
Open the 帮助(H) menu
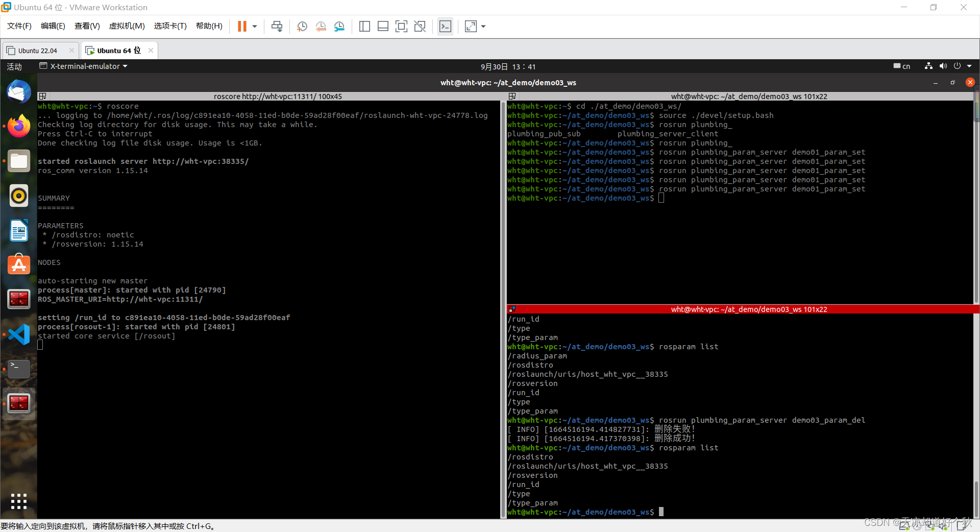tap(209, 26)
